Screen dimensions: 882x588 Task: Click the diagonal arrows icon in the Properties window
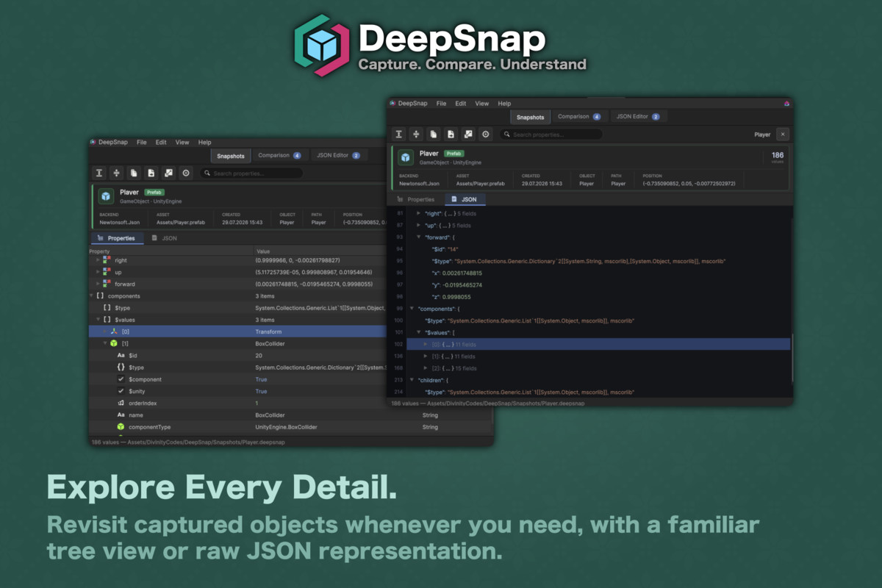pyautogui.click(x=168, y=173)
